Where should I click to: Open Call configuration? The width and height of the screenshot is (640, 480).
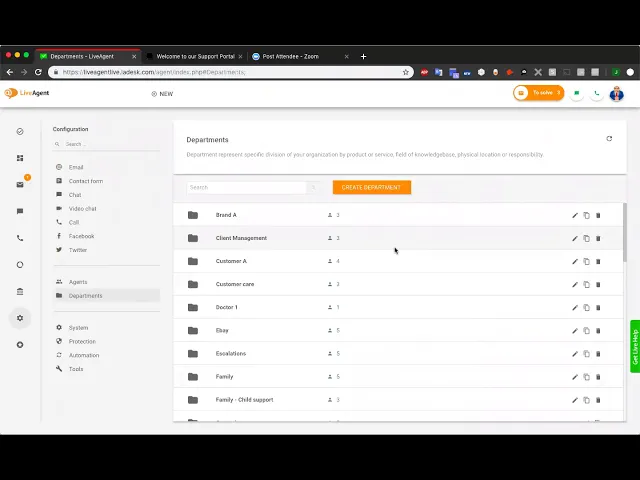[x=73, y=222]
